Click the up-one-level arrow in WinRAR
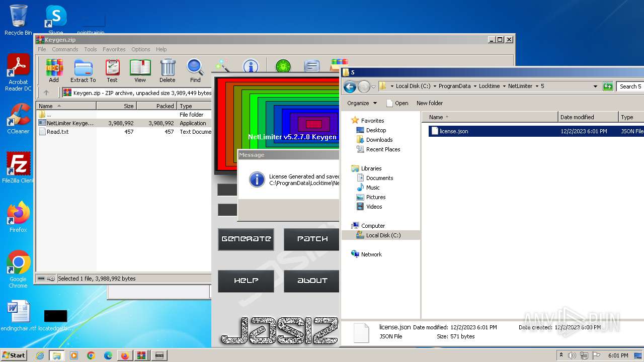This screenshot has height=362, width=644. pyautogui.click(x=46, y=93)
